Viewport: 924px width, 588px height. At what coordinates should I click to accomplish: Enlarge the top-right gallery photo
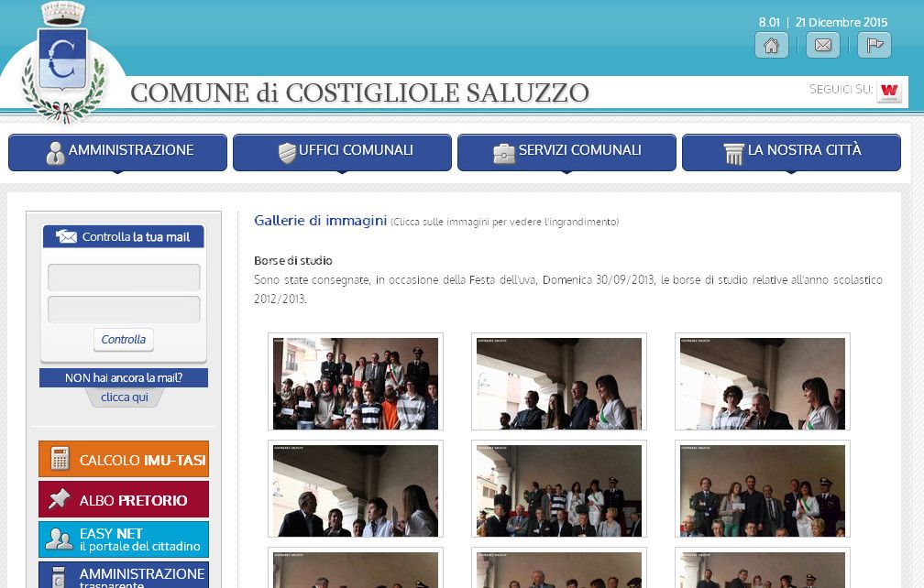(763, 383)
